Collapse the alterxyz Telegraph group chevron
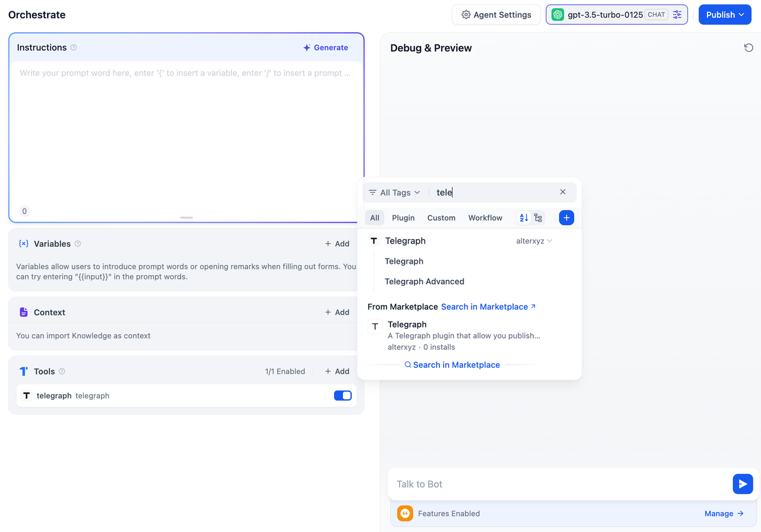Viewport: 761px width, 532px height. point(549,241)
